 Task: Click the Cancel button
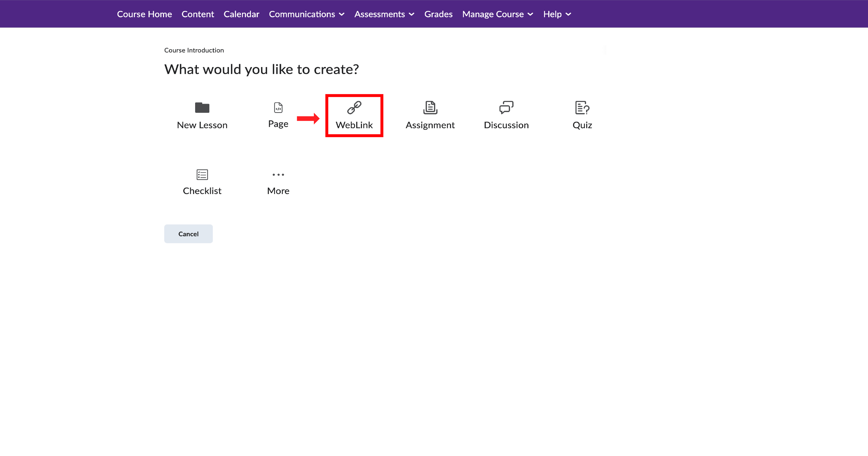click(188, 233)
